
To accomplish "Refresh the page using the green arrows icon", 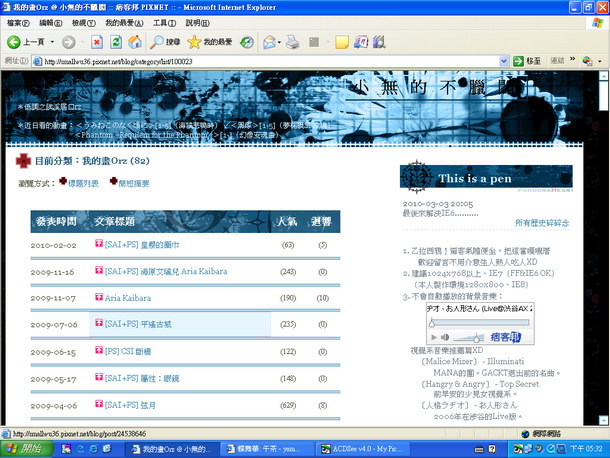I will [x=116, y=42].
